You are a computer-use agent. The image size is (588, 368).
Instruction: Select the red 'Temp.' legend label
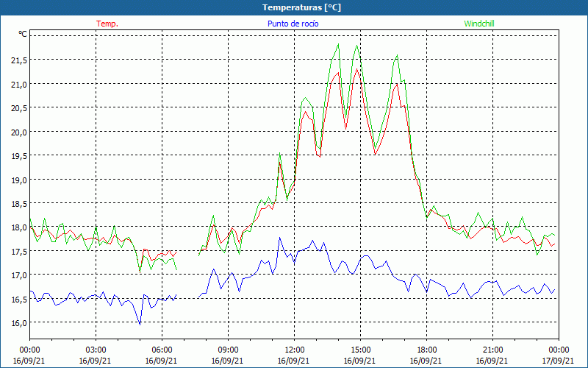point(107,24)
